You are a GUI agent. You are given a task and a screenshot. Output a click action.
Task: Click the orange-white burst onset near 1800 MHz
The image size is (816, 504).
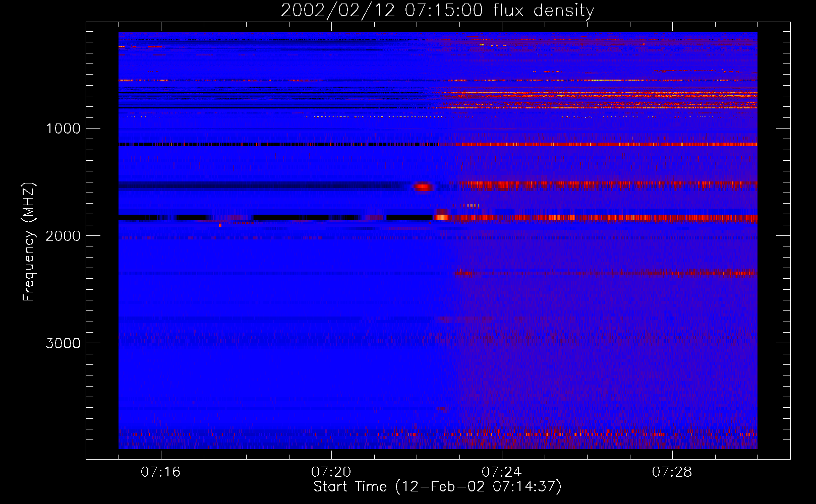(x=442, y=217)
